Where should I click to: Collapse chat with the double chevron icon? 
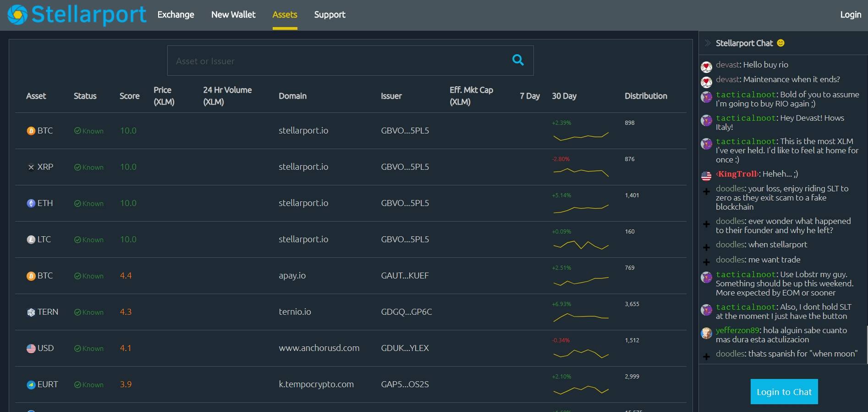[x=708, y=43]
